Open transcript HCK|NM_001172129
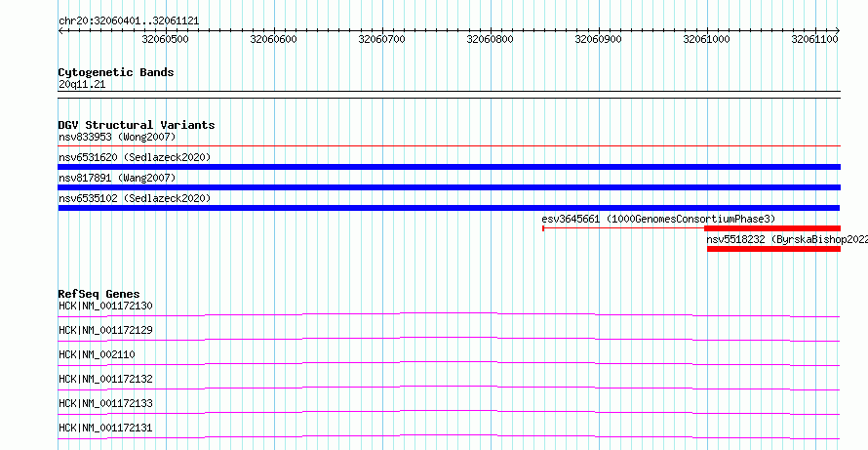The image size is (868, 450). click(x=105, y=330)
